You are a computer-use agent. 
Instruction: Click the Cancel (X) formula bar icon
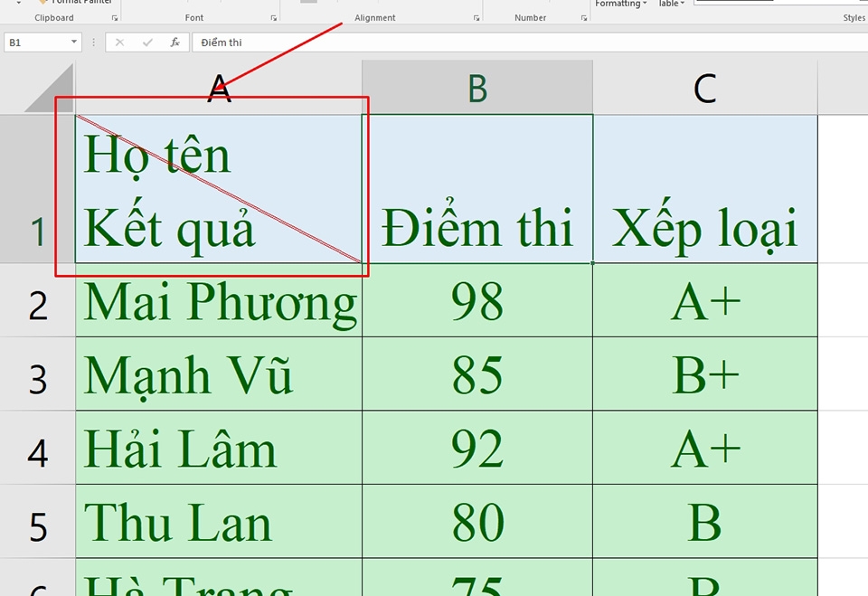point(119,43)
